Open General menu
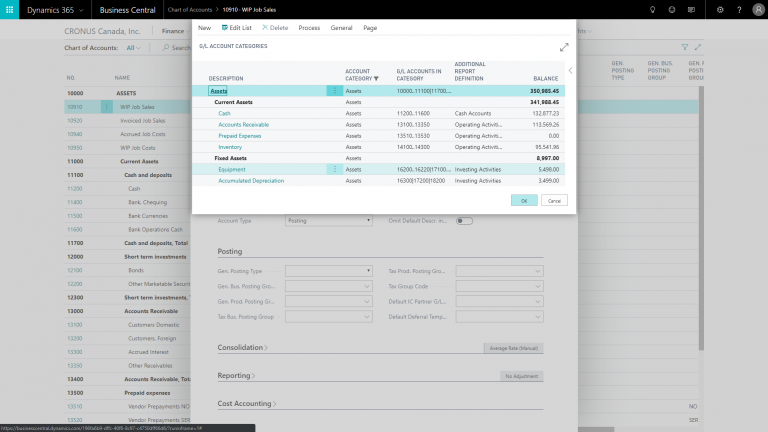 pos(341,28)
